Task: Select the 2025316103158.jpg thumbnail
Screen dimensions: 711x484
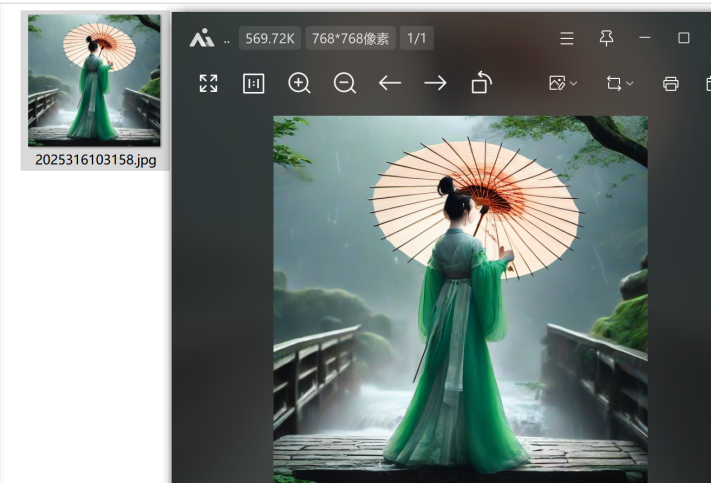Action: tap(94, 80)
